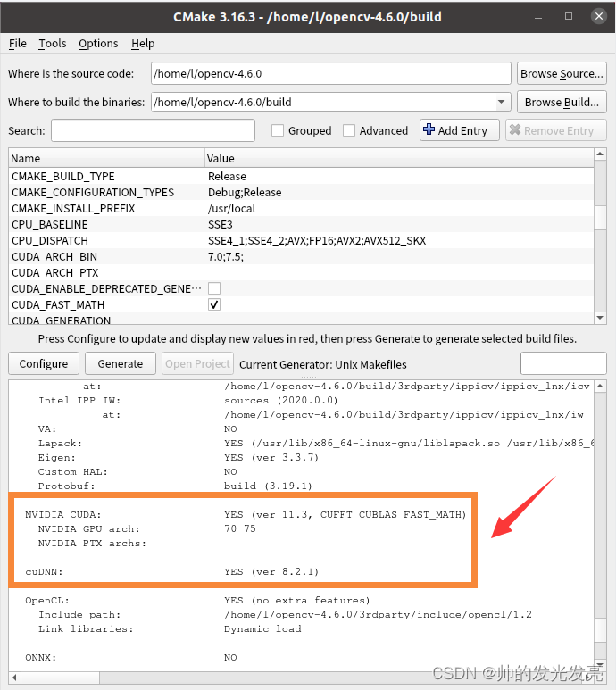Click the blue plus Add Entry icon
616x690 pixels.
[x=429, y=129]
